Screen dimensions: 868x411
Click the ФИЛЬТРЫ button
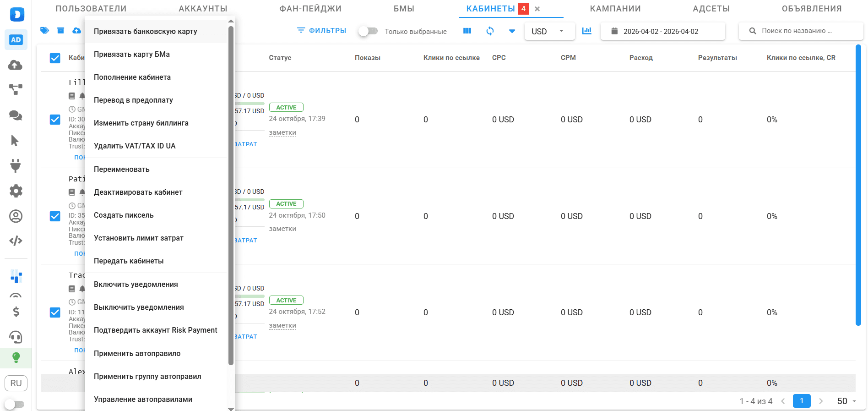coord(321,31)
